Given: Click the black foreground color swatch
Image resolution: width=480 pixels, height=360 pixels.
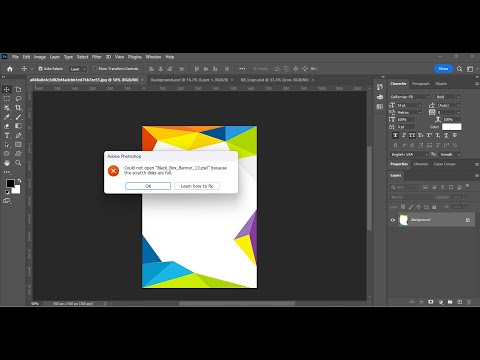Looking at the screenshot, I should [x=10, y=183].
